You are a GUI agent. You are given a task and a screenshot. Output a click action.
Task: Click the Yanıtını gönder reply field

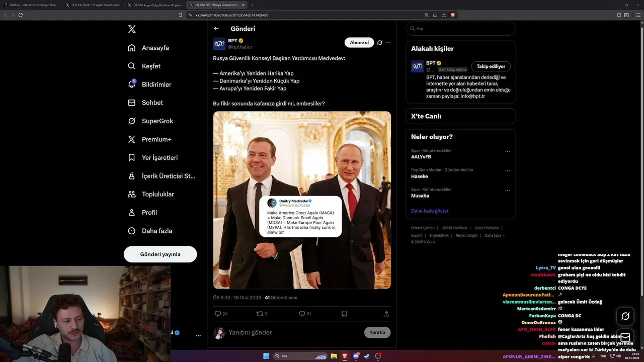[x=294, y=332]
